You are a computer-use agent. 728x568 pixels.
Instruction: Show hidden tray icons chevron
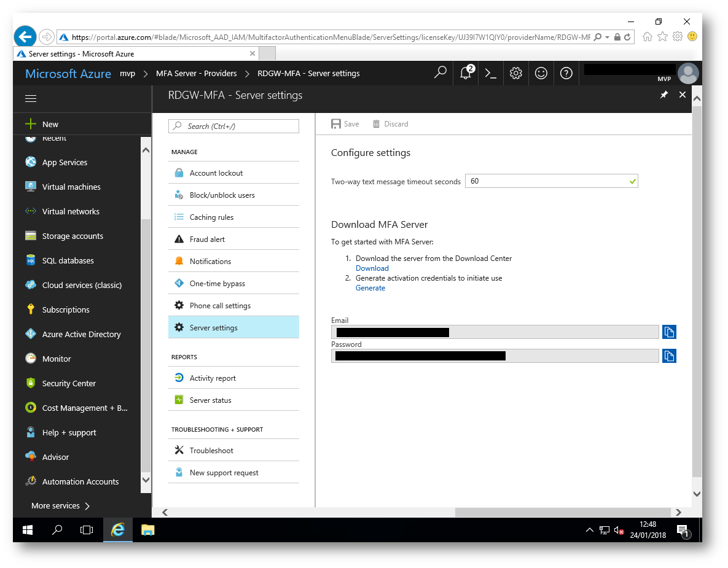pyautogui.click(x=589, y=530)
